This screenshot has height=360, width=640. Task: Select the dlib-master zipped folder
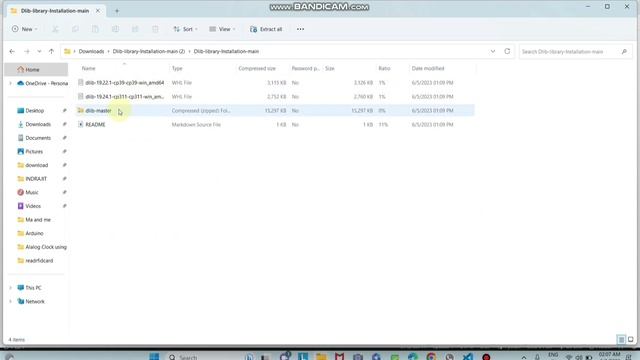tap(275, 111)
